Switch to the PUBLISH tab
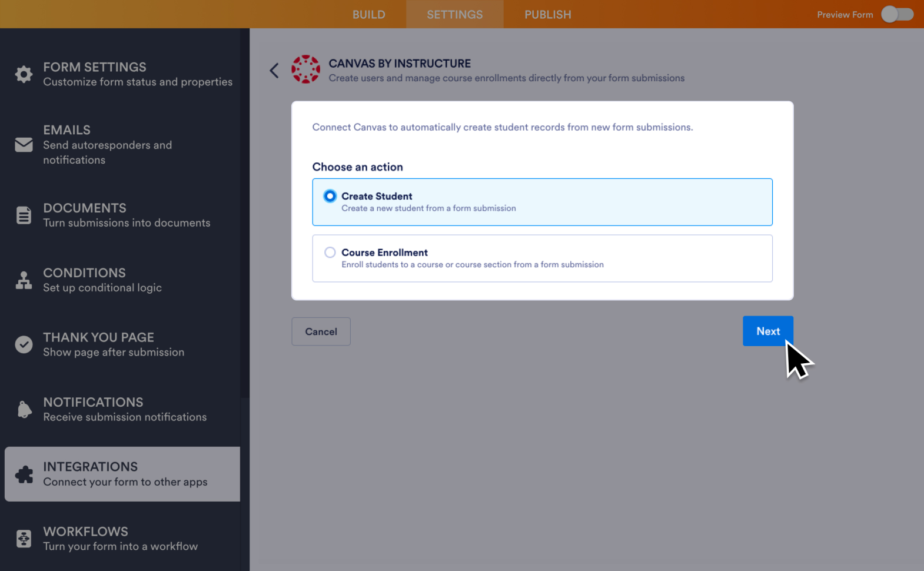This screenshot has height=571, width=924. 548,14
